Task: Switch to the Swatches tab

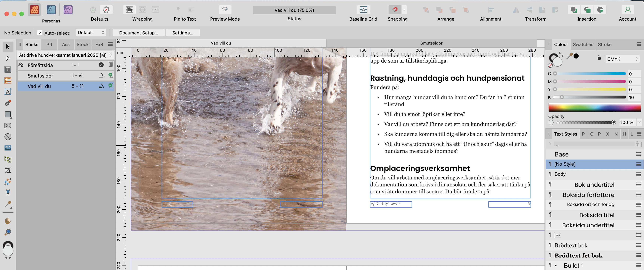Action: (583, 44)
